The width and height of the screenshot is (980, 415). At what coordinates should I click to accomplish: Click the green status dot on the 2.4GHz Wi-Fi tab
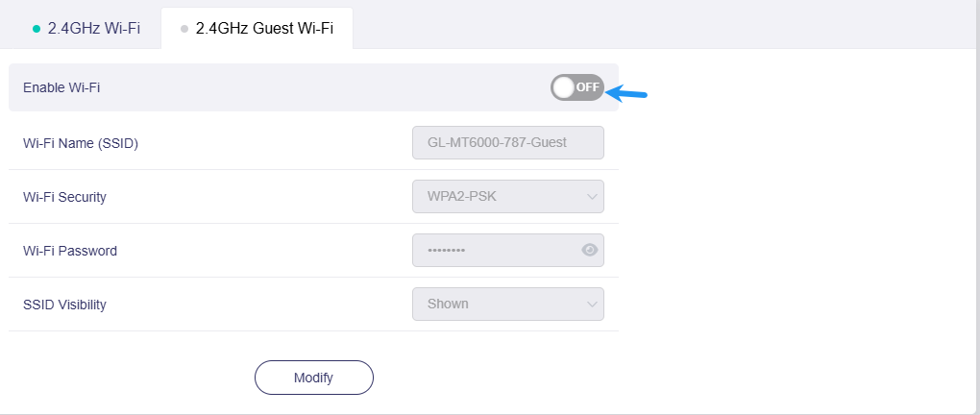[x=37, y=29]
